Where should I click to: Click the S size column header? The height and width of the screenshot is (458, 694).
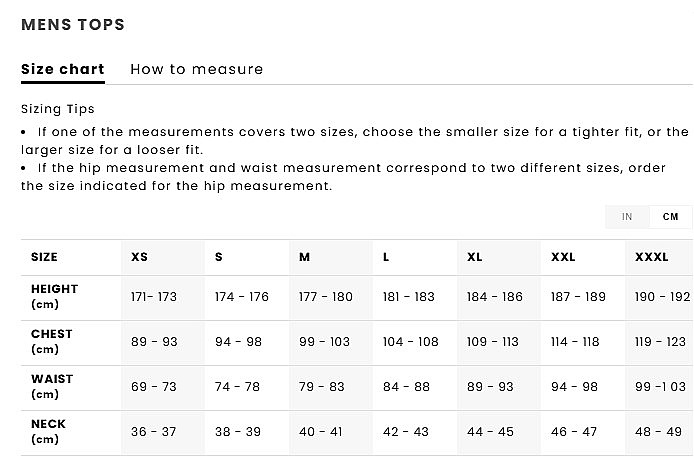(x=219, y=257)
